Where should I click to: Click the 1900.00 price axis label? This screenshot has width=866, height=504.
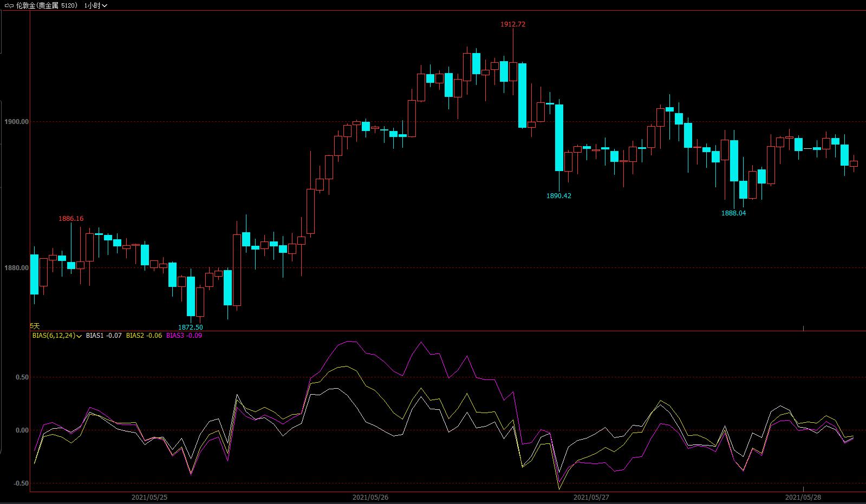coord(17,122)
